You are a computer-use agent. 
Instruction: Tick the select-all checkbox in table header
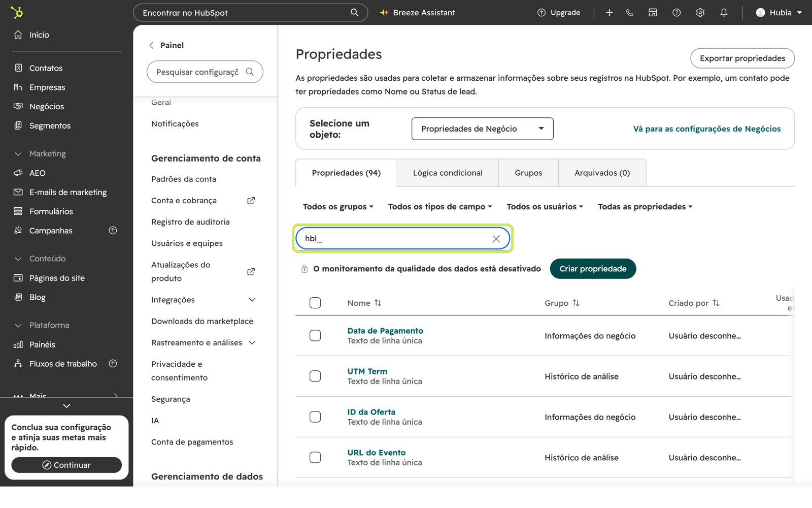click(x=315, y=303)
